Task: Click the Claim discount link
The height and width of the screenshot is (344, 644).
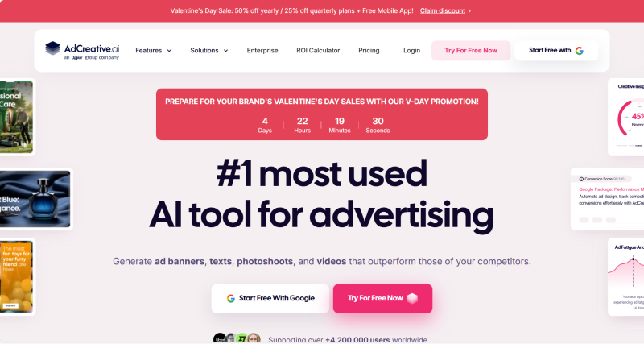Action: 443,10
